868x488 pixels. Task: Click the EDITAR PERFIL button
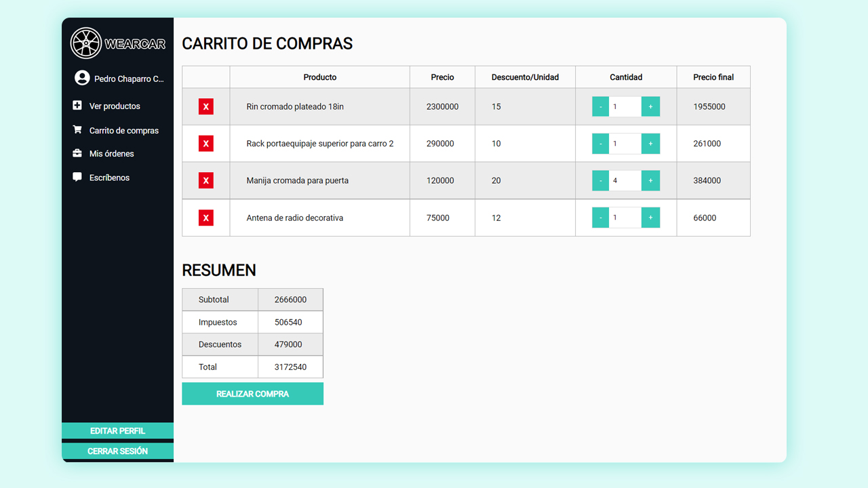(x=117, y=431)
